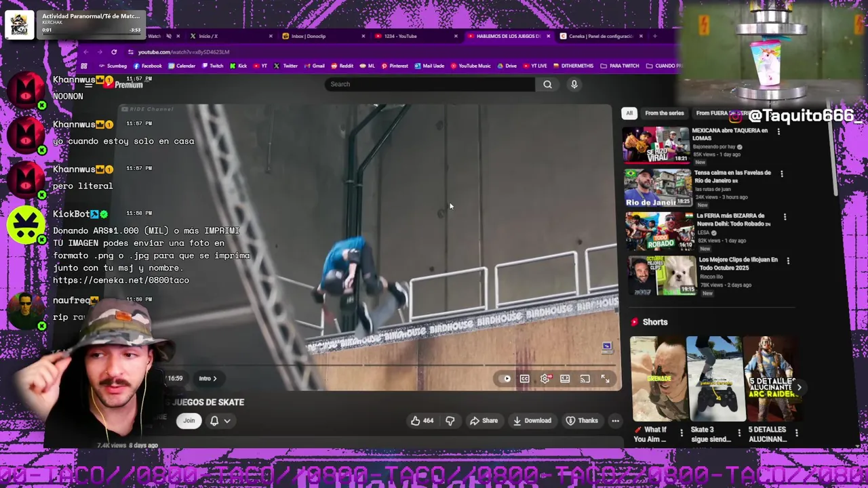Image resolution: width=868 pixels, height=488 pixels.
Task: Go back with browser back arrow
Action: tap(85, 52)
